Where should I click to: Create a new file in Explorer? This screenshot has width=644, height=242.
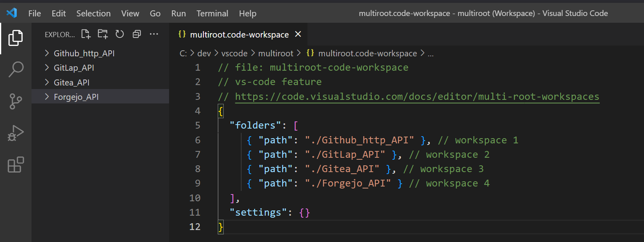pyautogui.click(x=86, y=34)
